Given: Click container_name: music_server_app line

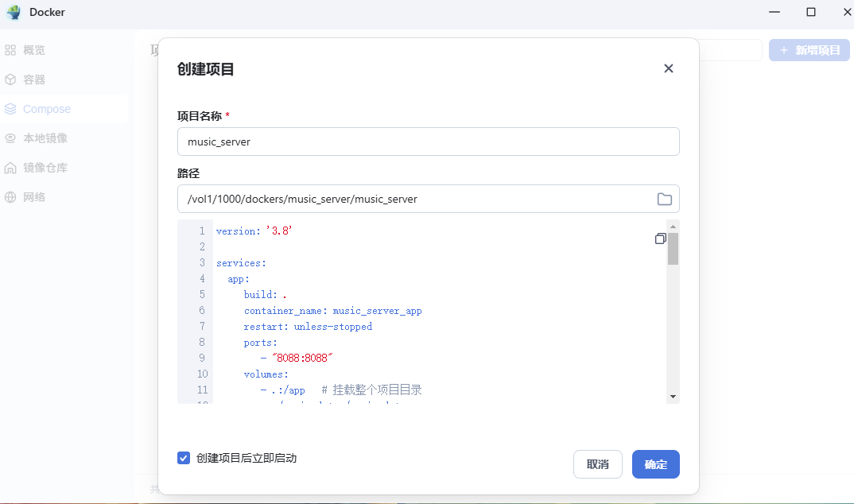Looking at the screenshot, I should pyautogui.click(x=333, y=310).
